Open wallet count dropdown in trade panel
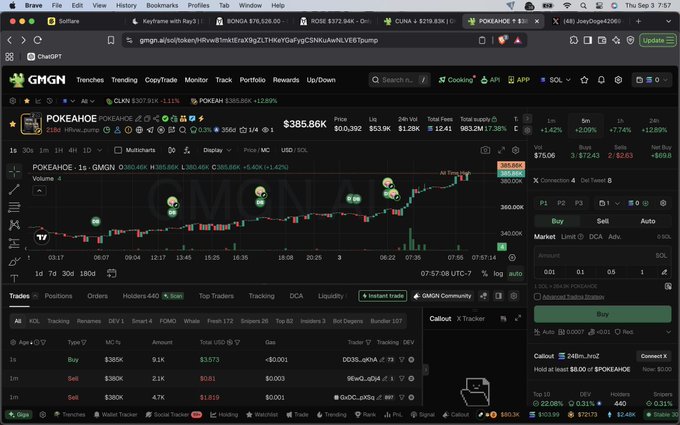This screenshot has width=680, height=425. [609, 203]
